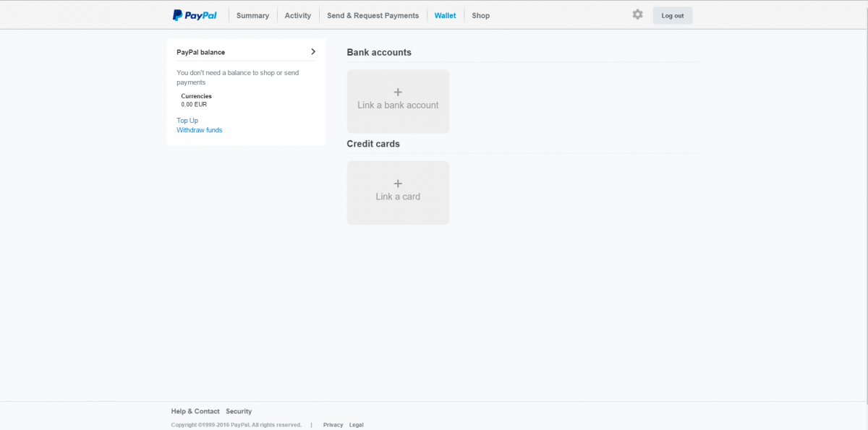
Task: Click the Link a card label
Action: [398, 197]
